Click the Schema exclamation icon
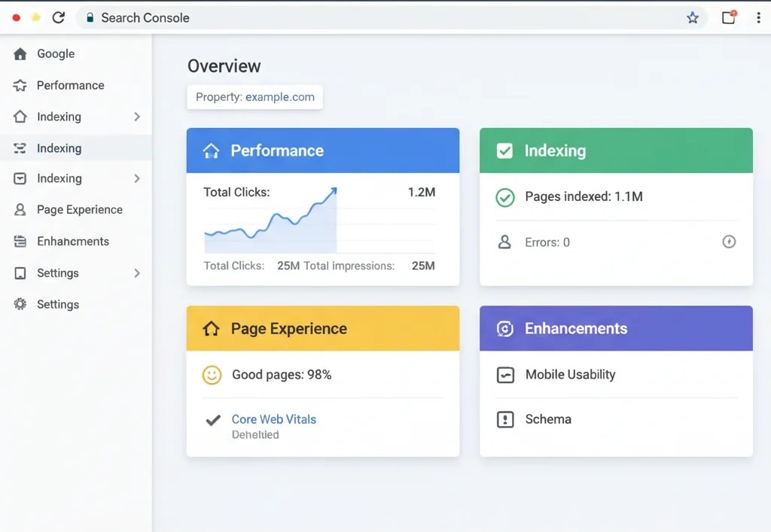The image size is (771, 532). coord(505,420)
